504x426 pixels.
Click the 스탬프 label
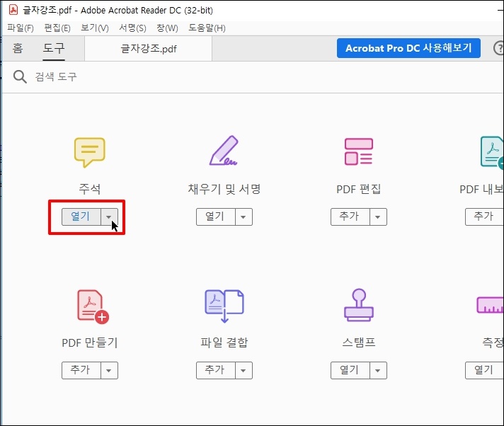[x=359, y=342]
